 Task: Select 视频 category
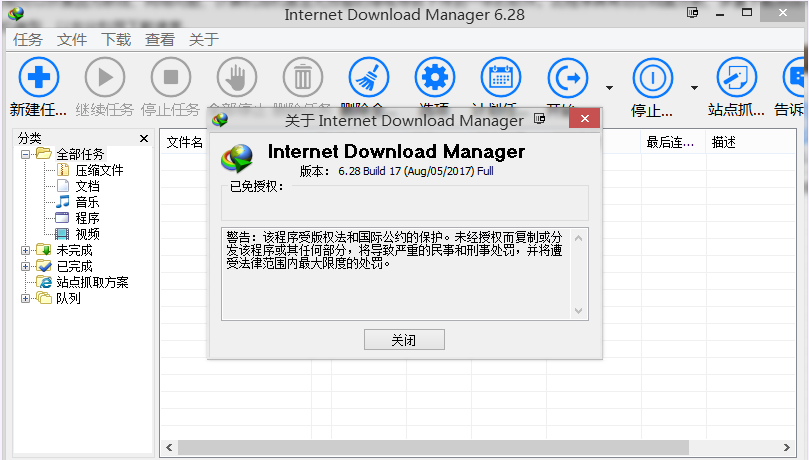point(87,234)
